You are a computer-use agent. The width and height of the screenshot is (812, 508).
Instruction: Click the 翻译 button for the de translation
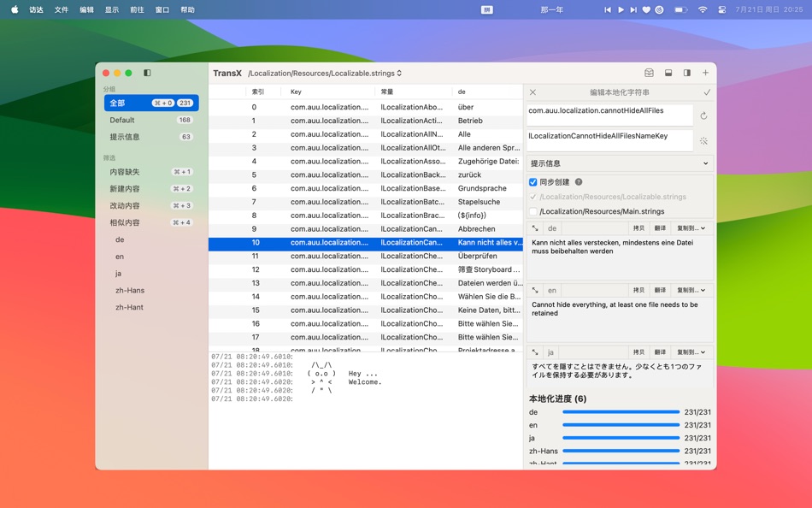click(661, 228)
